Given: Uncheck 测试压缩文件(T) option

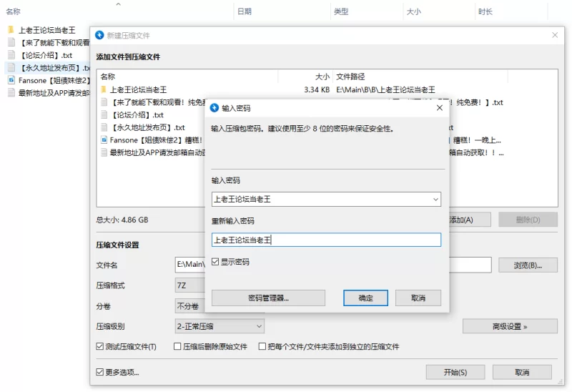Looking at the screenshot, I should (100, 346).
